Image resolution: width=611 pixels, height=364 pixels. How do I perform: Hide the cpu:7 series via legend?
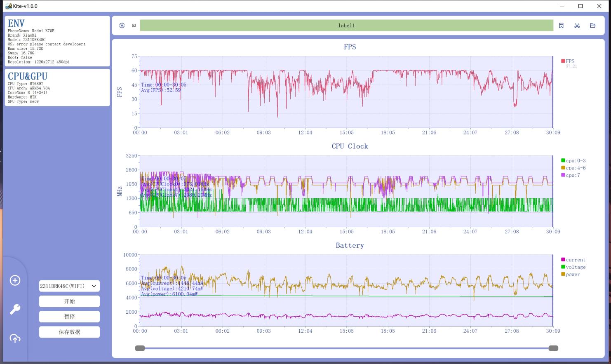[571, 175]
